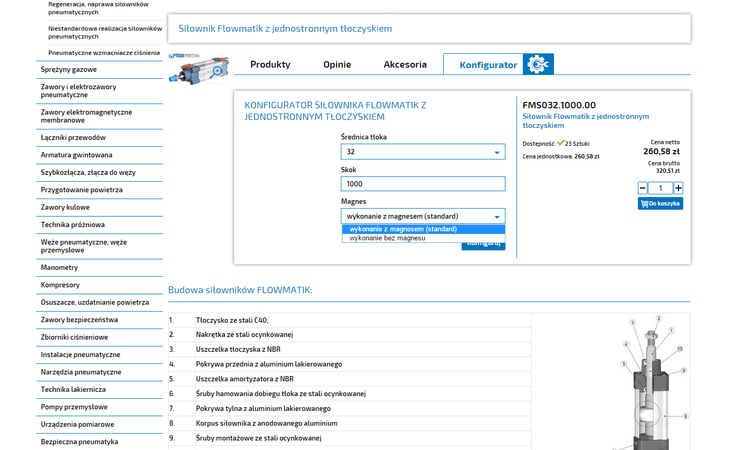Click row Nakrętka ze stali ocynkowanej
This screenshot has height=450, width=736.
point(350,335)
